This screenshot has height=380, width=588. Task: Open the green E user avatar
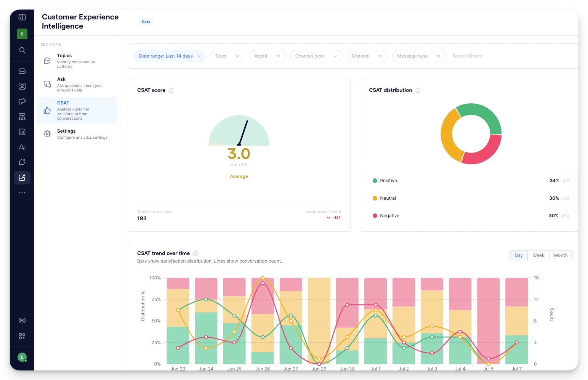click(x=22, y=357)
